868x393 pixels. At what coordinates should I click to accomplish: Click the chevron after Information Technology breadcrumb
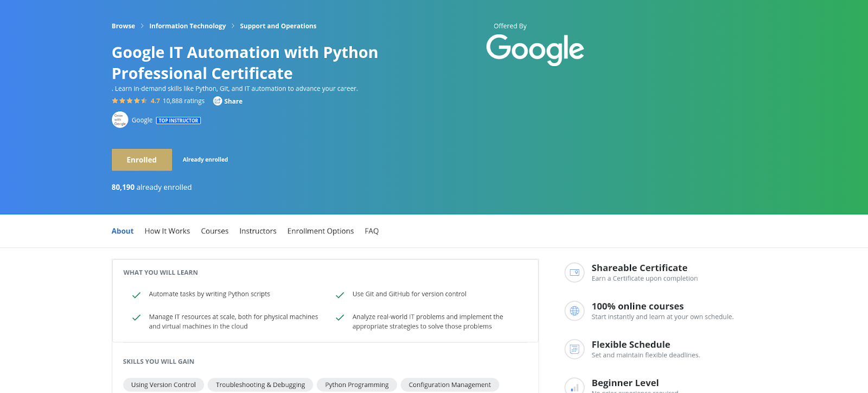click(233, 26)
